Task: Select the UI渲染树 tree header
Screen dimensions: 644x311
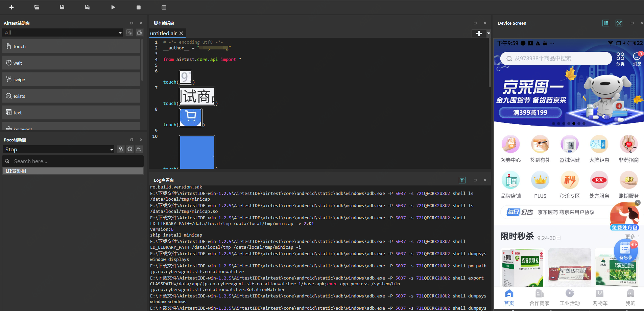Action: coord(73,171)
